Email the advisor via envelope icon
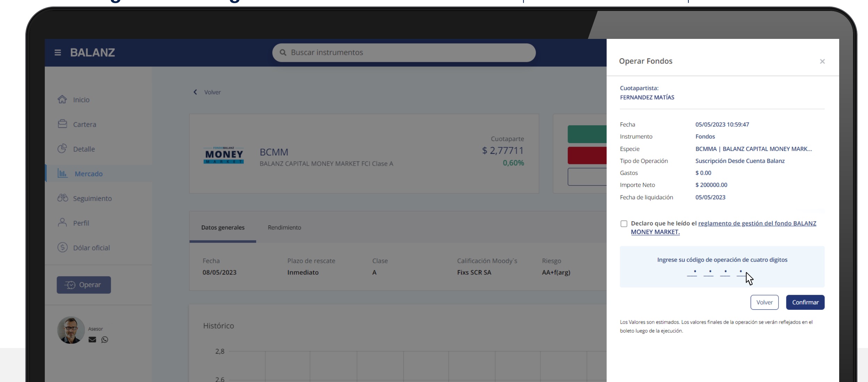 pos(92,340)
